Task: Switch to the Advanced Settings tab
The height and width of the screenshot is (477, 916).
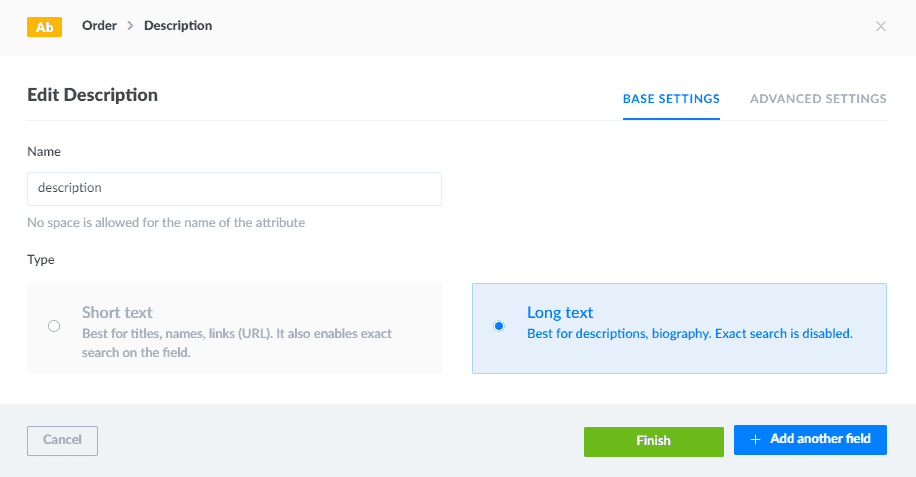Action: [x=818, y=99]
